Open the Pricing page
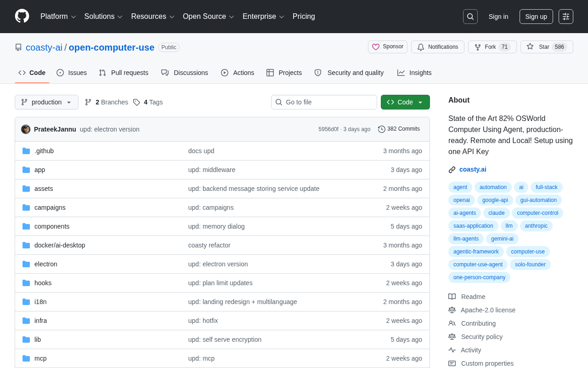588x368 pixels. (x=304, y=17)
